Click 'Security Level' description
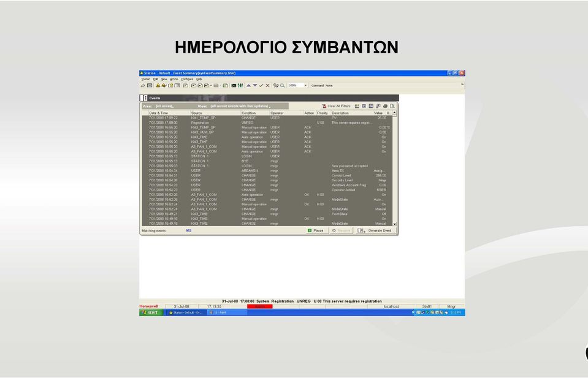Image resolution: width=588 pixels, height=378 pixels. tap(342, 180)
